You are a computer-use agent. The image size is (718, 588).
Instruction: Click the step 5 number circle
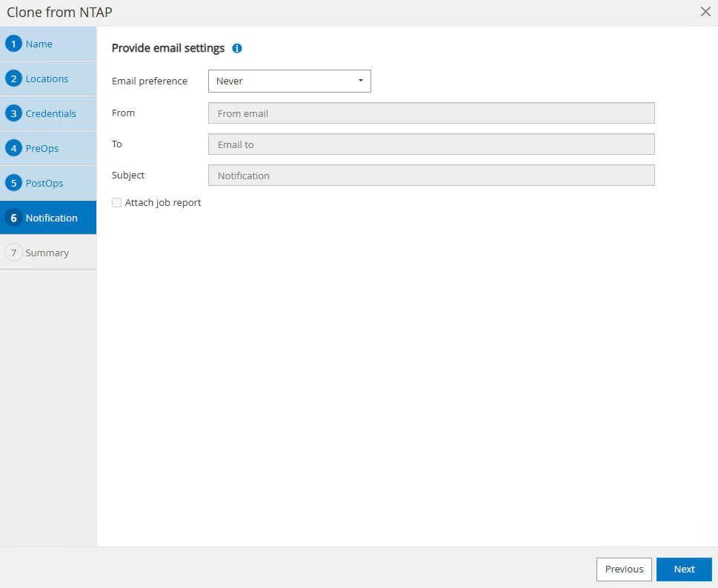(13, 183)
